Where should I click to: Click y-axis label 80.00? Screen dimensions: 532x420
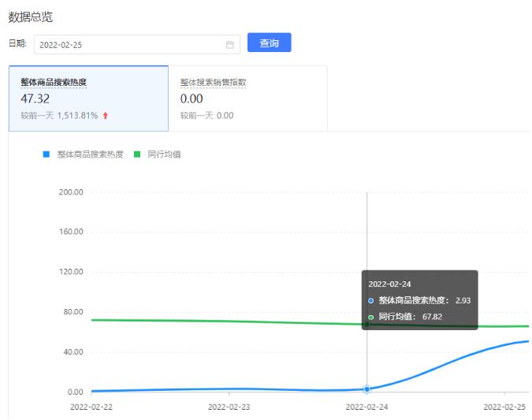click(73, 312)
